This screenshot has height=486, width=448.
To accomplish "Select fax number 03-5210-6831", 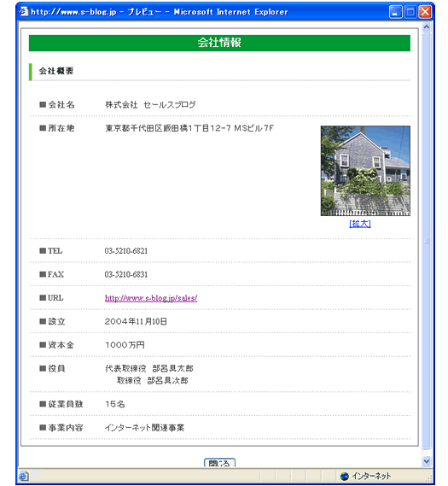I will pyautogui.click(x=126, y=275).
